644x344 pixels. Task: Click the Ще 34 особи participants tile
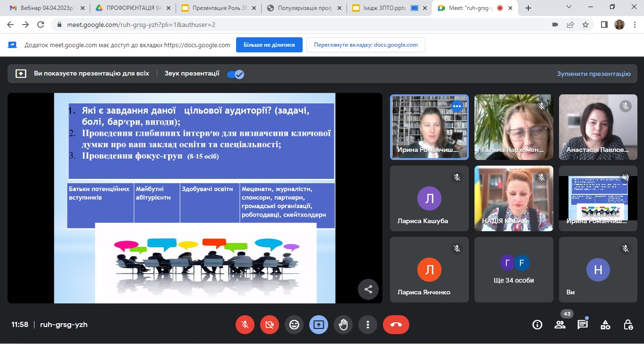click(514, 269)
